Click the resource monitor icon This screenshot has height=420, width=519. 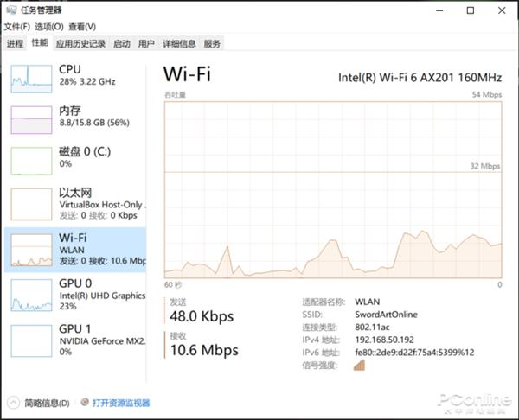84,403
